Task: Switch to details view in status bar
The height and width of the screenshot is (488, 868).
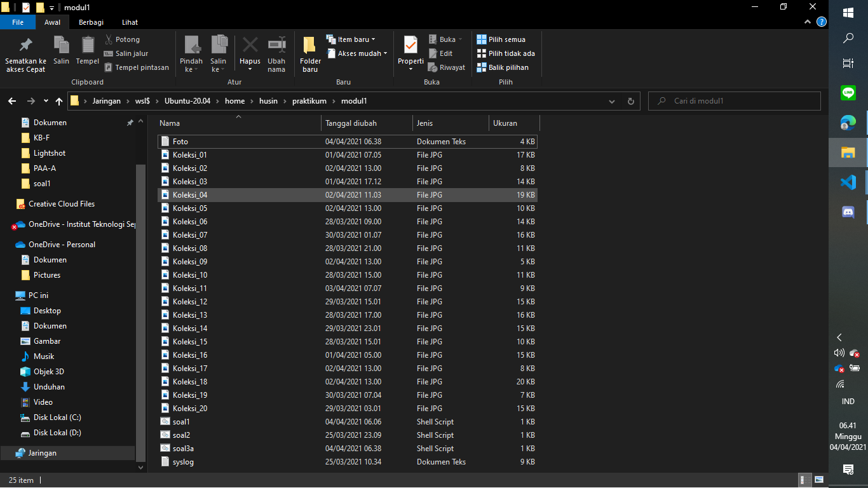Action: pos(805,480)
